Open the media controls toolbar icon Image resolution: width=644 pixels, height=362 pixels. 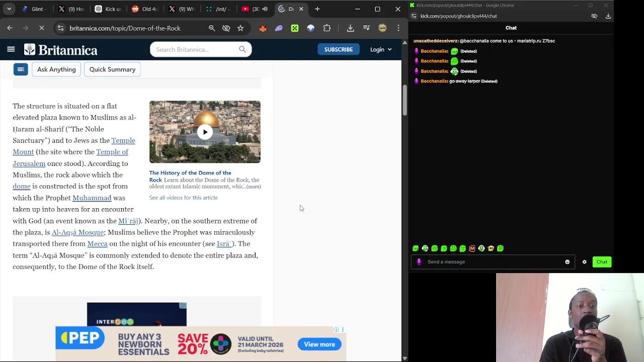pyautogui.click(x=366, y=28)
